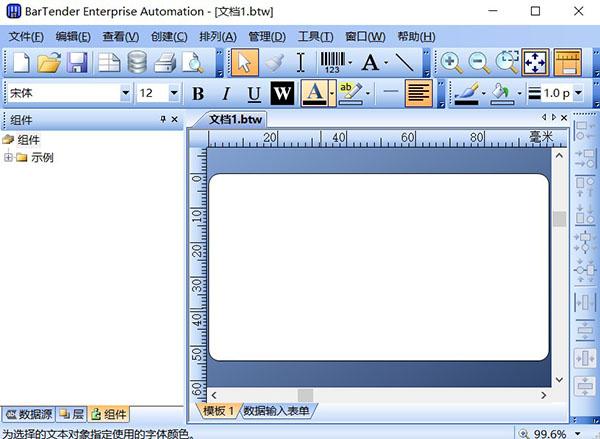The width and height of the screenshot is (600, 439).
Task: Close the 组件 panel
Action: (174, 119)
